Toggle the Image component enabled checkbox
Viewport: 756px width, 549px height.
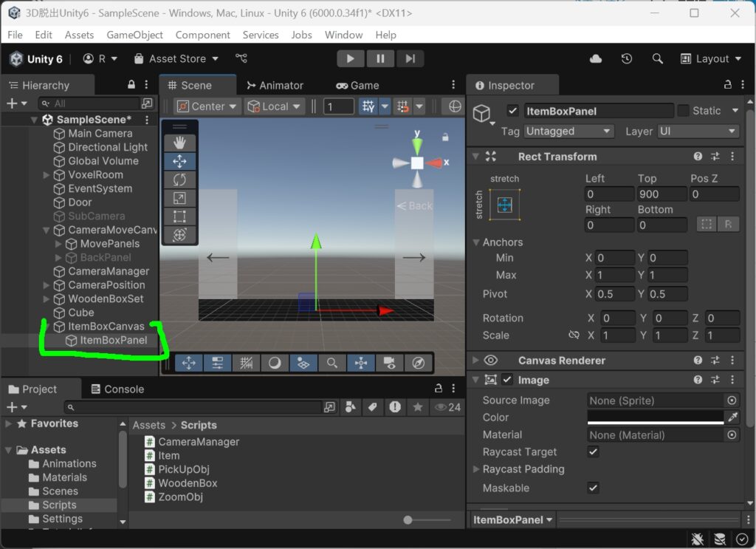pos(506,380)
